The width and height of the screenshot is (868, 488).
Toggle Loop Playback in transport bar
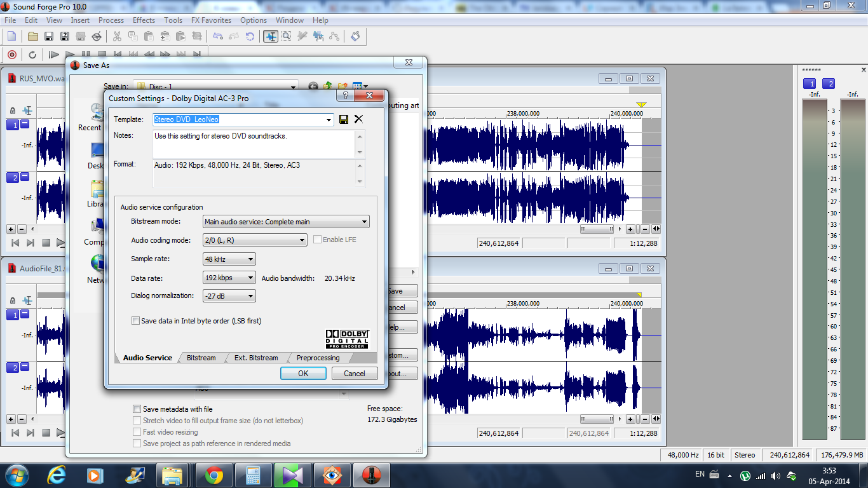[x=32, y=55]
